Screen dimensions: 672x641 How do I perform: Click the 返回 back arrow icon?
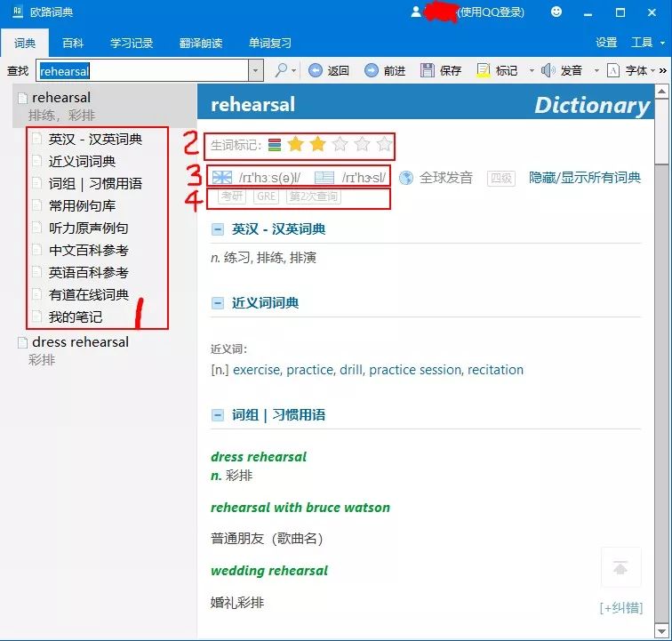(316, 70)
